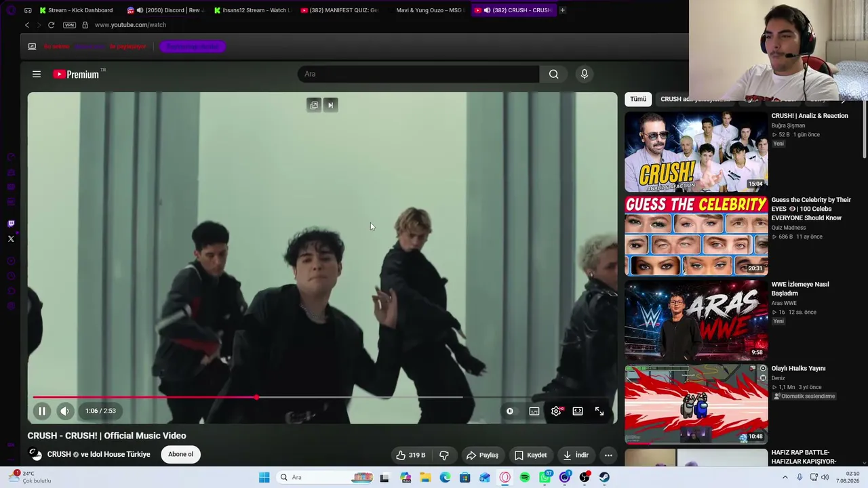Image resolution: width=868 pixels, height=488 pixels.
Task: Open the YouTube guide hamburger menu
Action: pos(37,74)
